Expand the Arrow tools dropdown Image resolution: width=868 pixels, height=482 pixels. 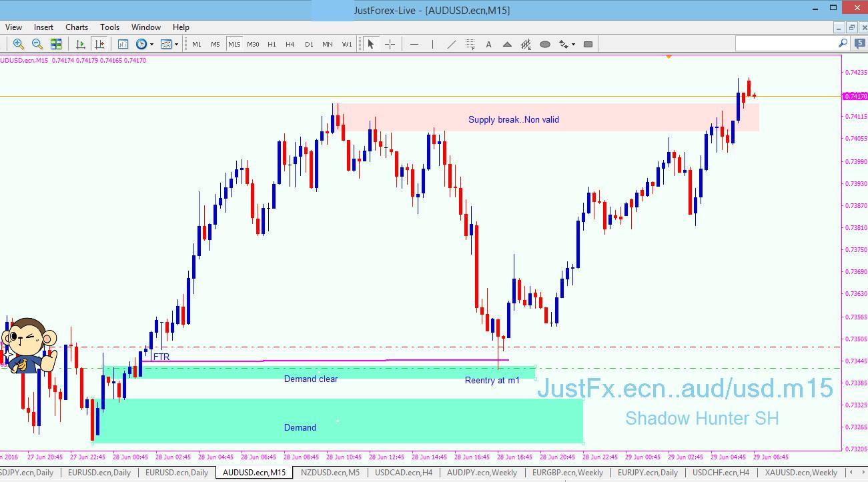pyautogui.click(x=573, y=44)
